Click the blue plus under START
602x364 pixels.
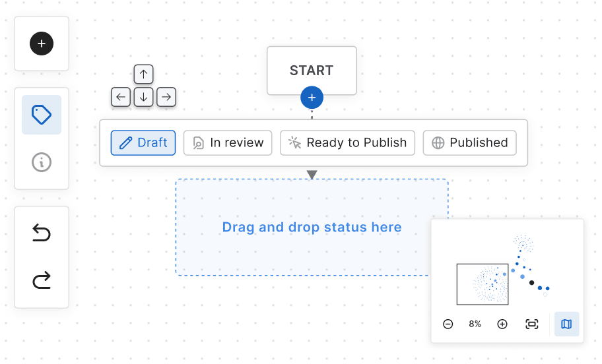[312, 98]
